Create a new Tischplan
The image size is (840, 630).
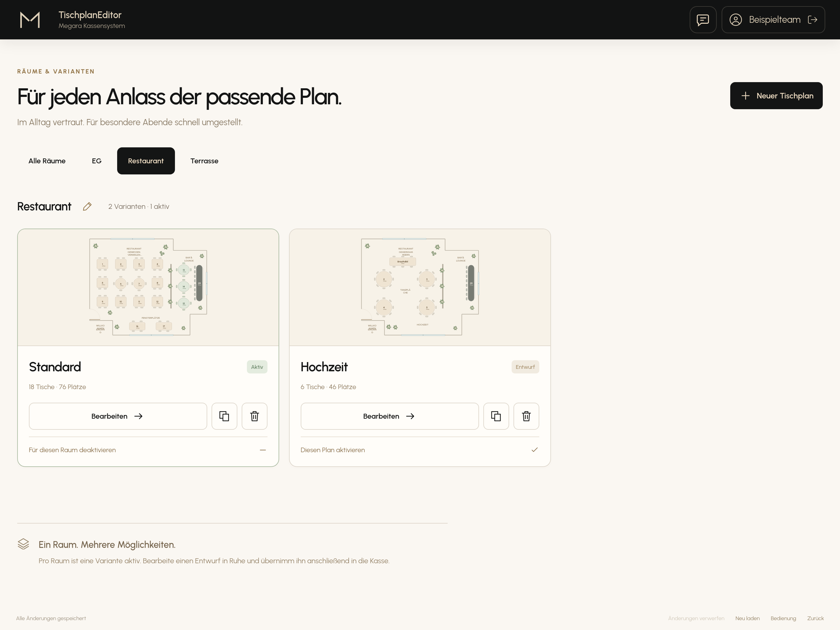tap(776, 96)
